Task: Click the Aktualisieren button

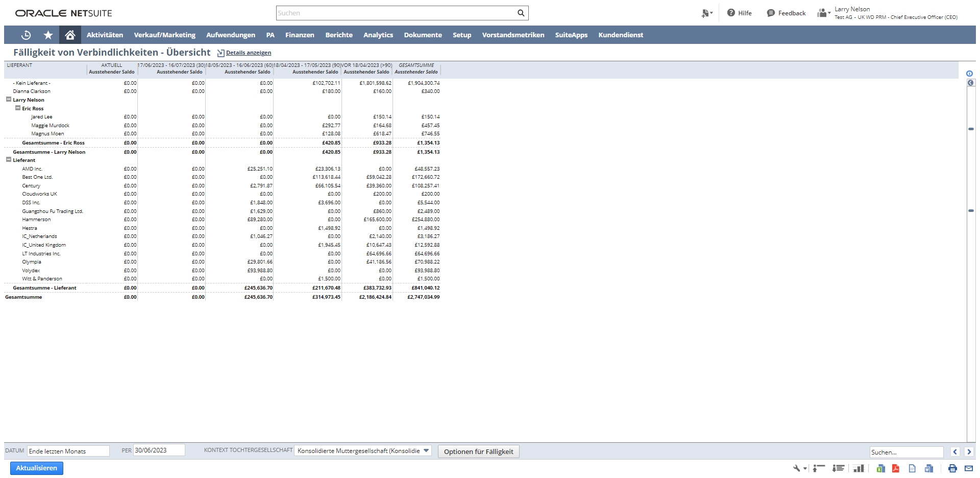Action: click(37, 468)
